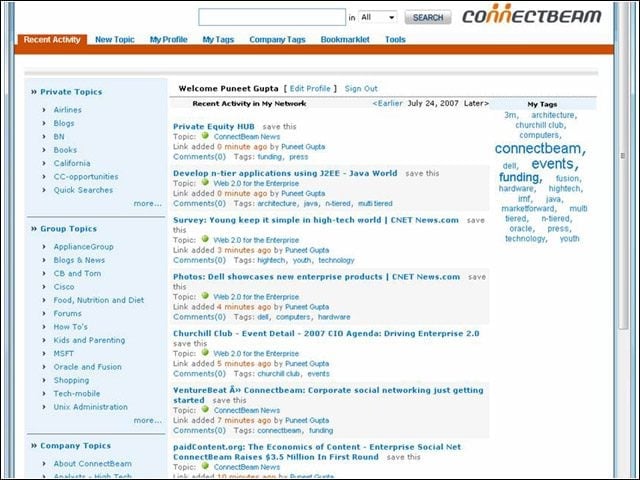Click the 'press' tag on Private Equity HUB

coord(299,157)
